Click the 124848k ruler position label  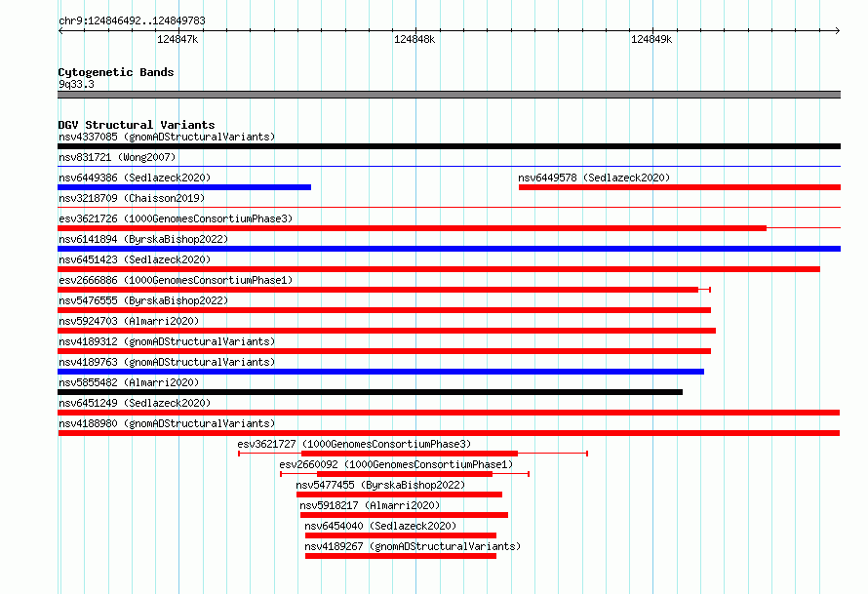[414, 39]
